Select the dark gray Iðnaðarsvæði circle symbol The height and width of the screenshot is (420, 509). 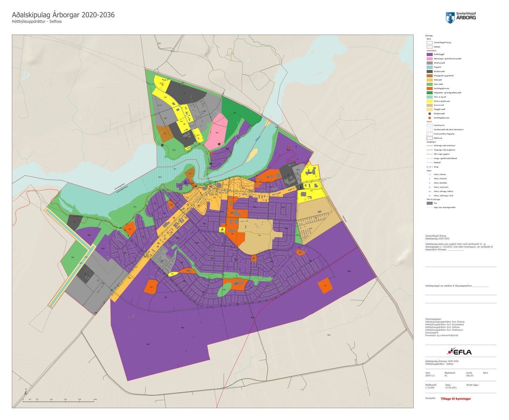click(430, 114)
